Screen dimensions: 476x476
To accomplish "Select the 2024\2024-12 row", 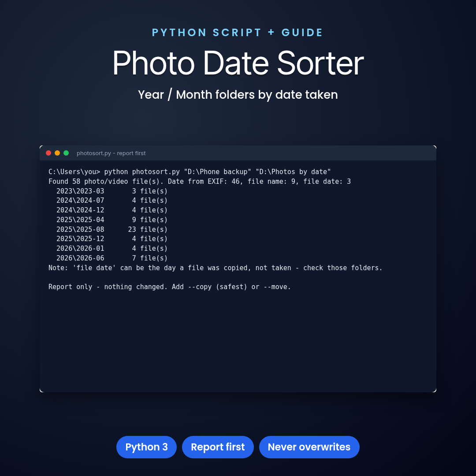I will (x=112, y=210).
